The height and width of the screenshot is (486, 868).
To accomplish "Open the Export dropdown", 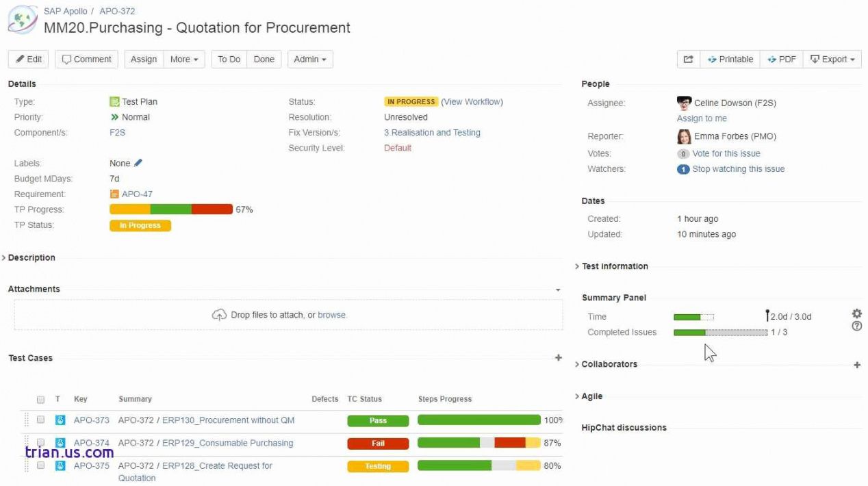I will pyautogui.click(x=832, y=60).
